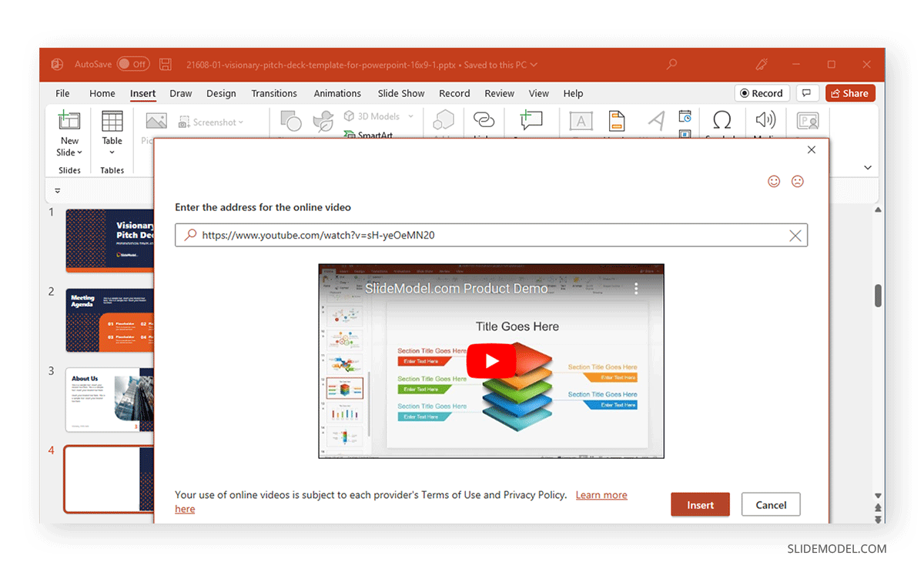Click the frowning face feedback icon

(x=798, y=181)
